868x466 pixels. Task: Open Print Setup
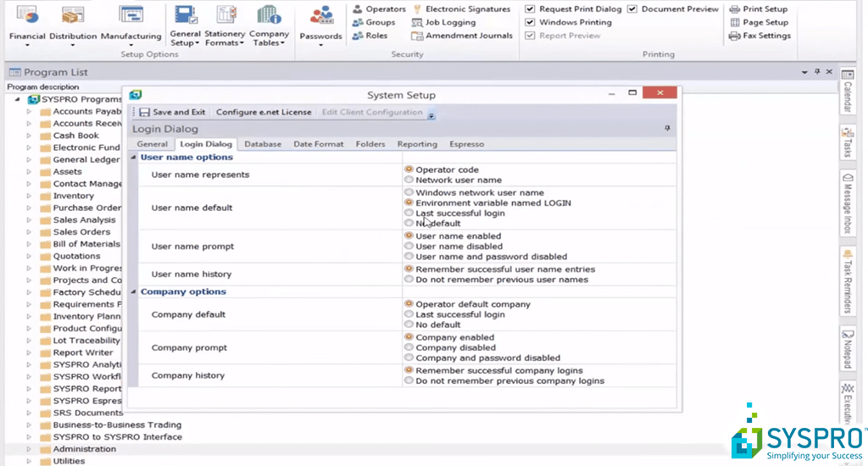pos(759,8)
